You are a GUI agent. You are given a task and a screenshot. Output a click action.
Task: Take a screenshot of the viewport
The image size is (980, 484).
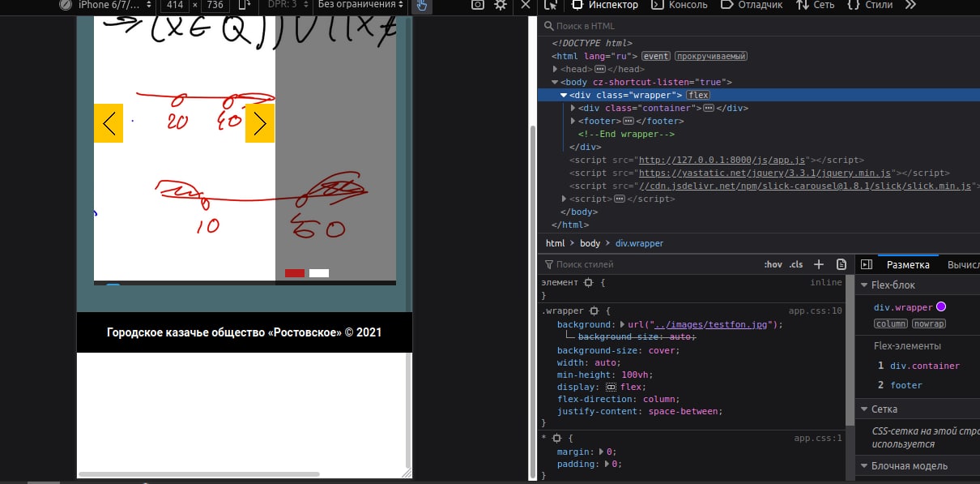(478, 5)
